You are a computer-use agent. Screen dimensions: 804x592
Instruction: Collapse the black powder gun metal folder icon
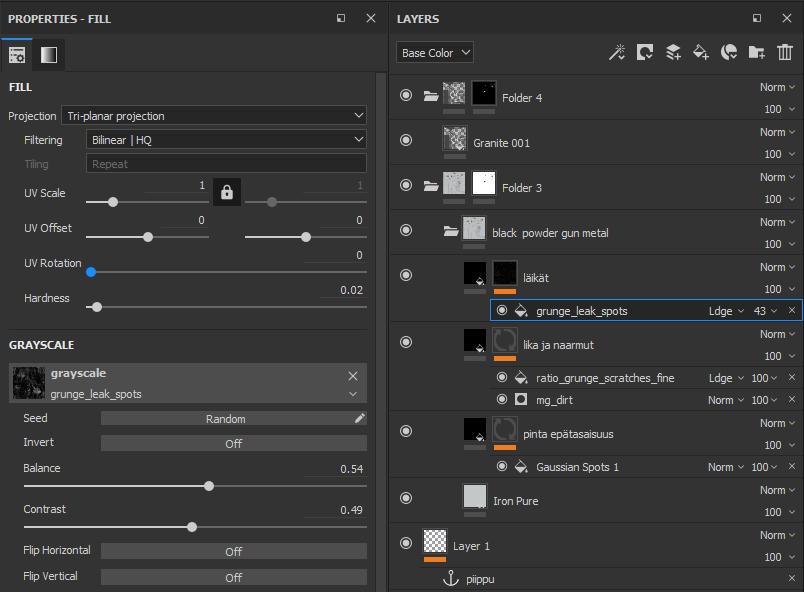click(x=451, y=231)
